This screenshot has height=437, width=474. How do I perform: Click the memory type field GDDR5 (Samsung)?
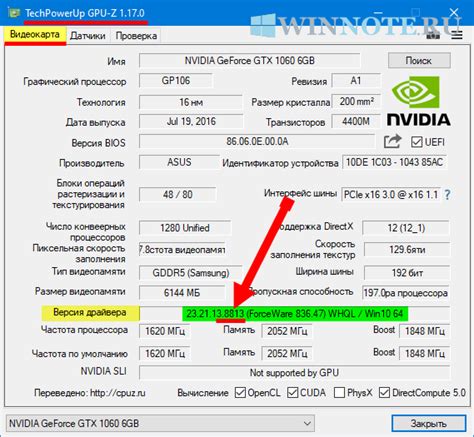pos(191,273)
